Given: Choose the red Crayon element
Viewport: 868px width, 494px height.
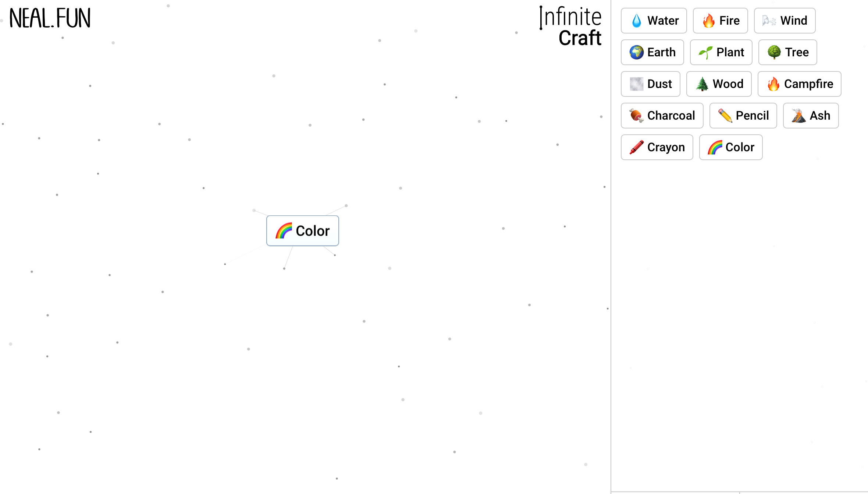Looking at the screenshot, I should [657, 147].
